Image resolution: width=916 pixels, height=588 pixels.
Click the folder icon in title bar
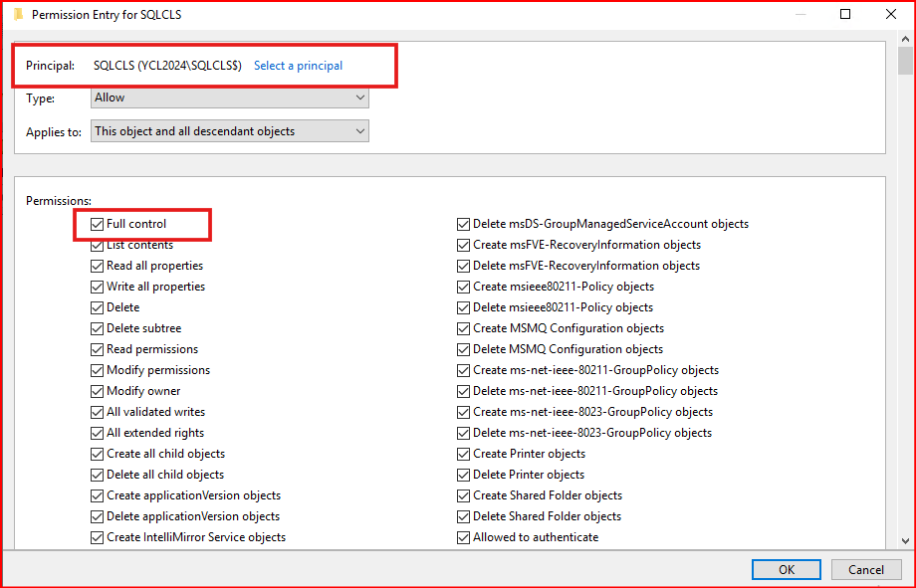[x=17, y=15]
